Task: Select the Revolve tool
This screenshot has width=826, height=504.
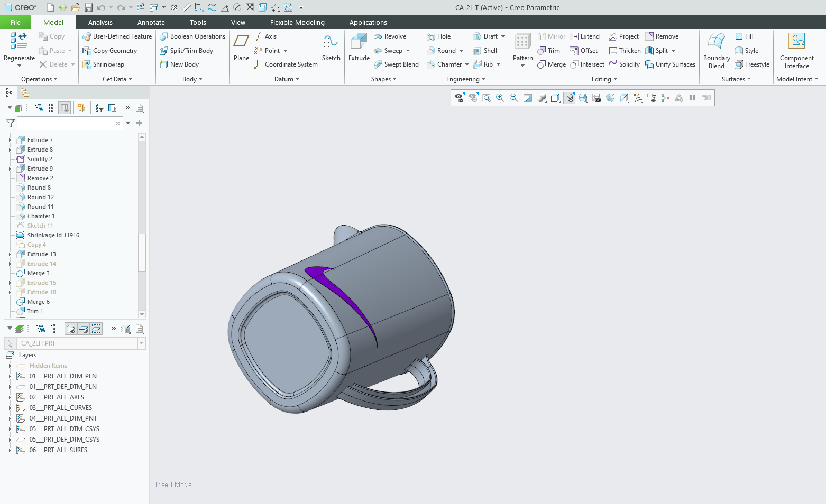Action: click(x=390, y=36)
